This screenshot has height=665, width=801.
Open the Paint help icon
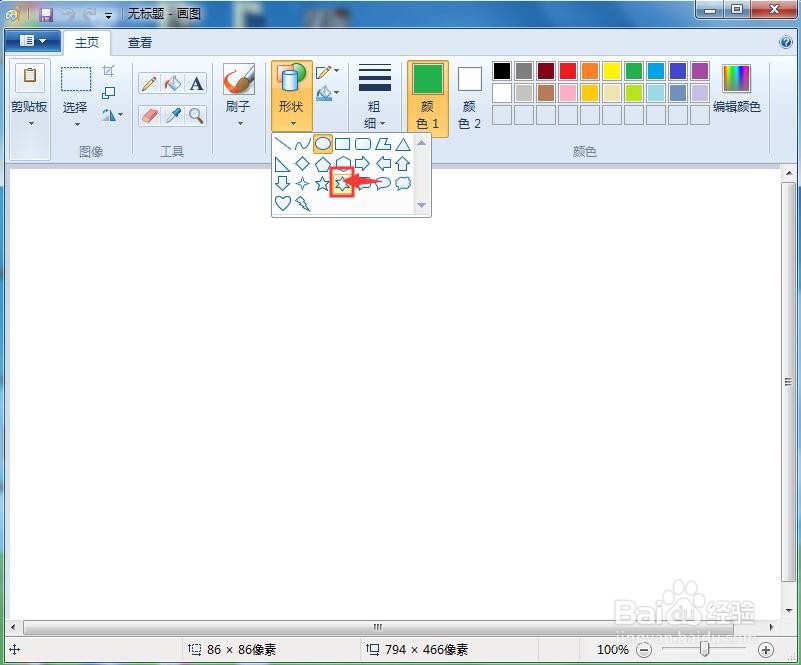(786, 42)
